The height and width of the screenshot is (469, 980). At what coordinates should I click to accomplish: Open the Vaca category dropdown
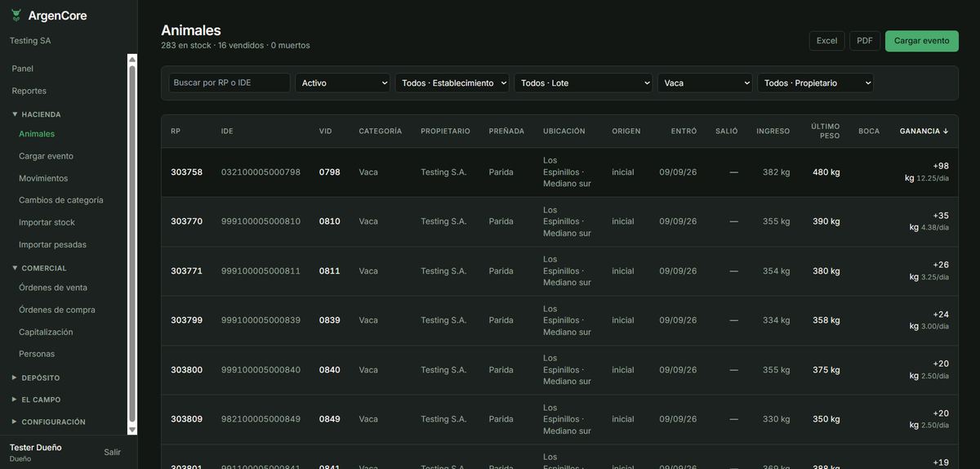(x=705, y=83)
